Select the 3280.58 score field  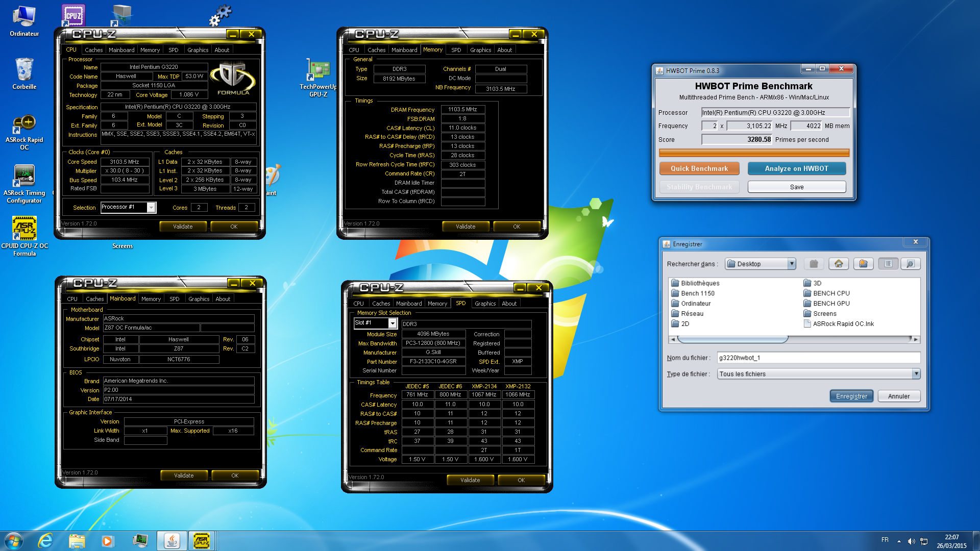point(737,139)
